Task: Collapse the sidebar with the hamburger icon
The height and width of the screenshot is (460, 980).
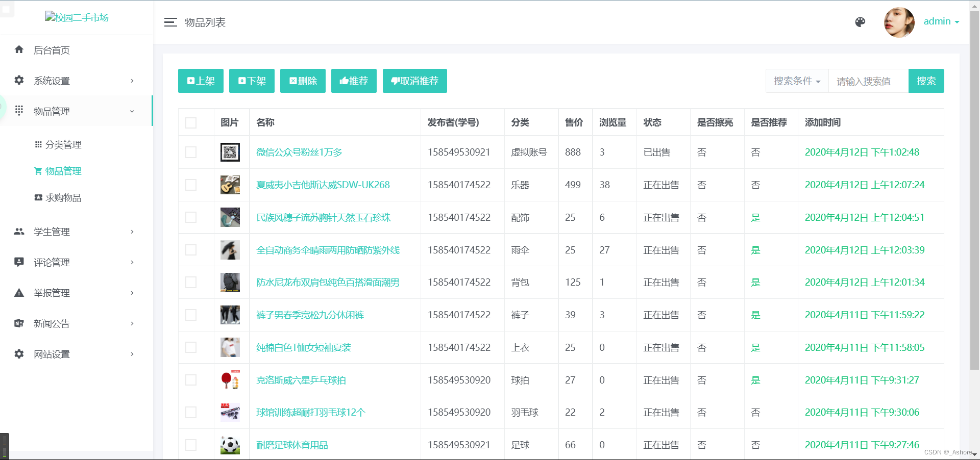Action: [170, 22]
